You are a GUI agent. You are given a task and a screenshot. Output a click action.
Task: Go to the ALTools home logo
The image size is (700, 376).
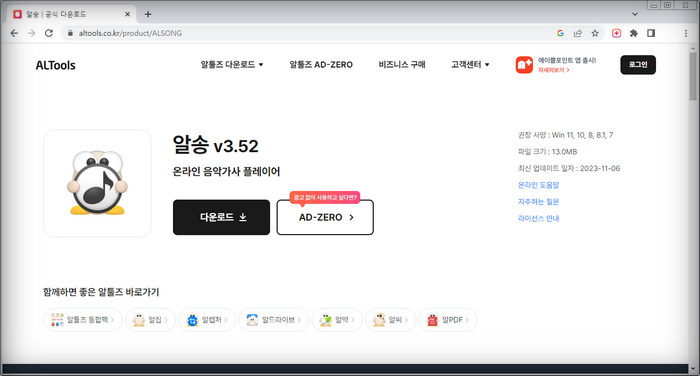[x=55, y=65]
